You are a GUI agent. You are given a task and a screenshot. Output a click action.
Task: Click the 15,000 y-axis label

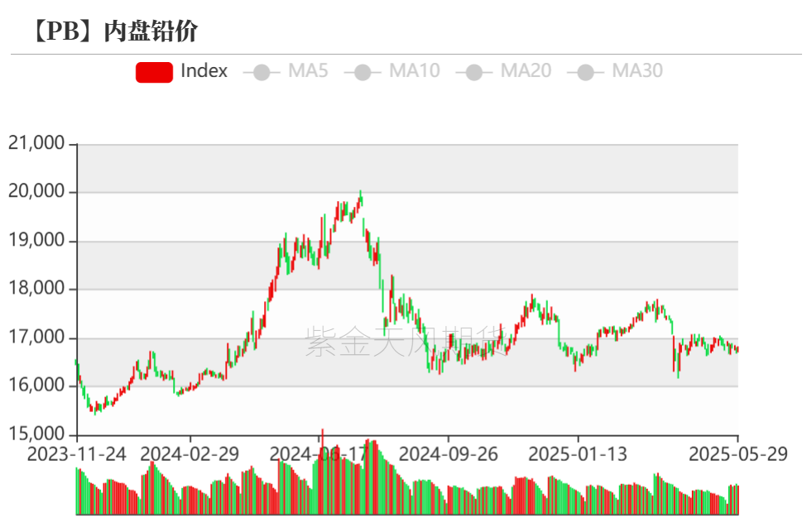(36, 434)
